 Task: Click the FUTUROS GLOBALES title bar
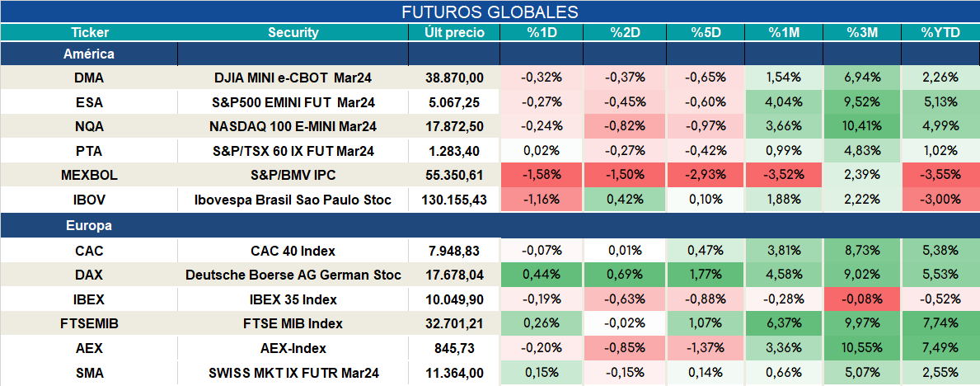[x=490, y=12]
